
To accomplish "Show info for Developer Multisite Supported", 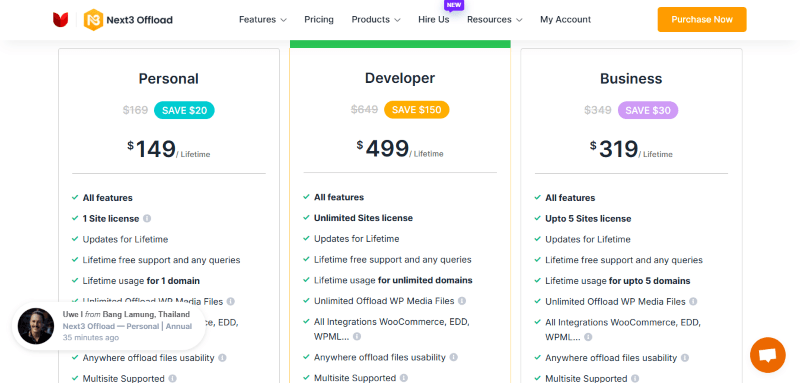I will (404, 378).
